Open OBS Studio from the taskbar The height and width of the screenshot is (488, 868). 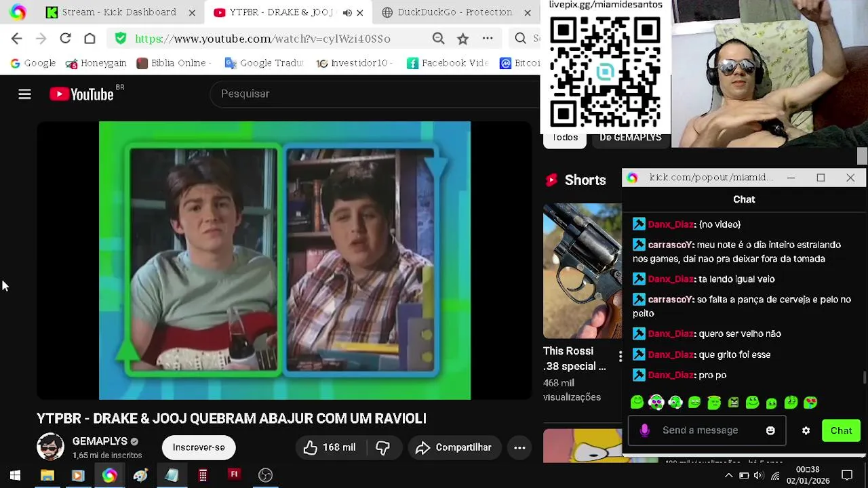[x=265, y=475]
